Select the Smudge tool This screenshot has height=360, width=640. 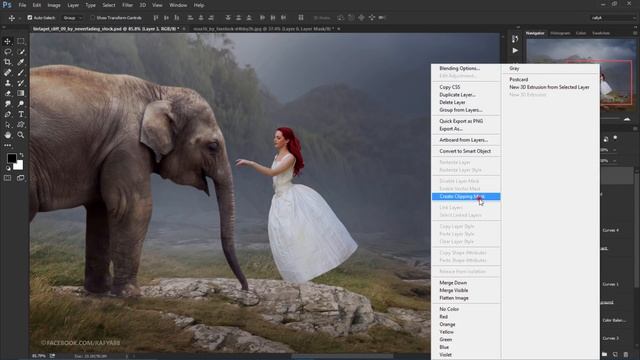(7, 104)
